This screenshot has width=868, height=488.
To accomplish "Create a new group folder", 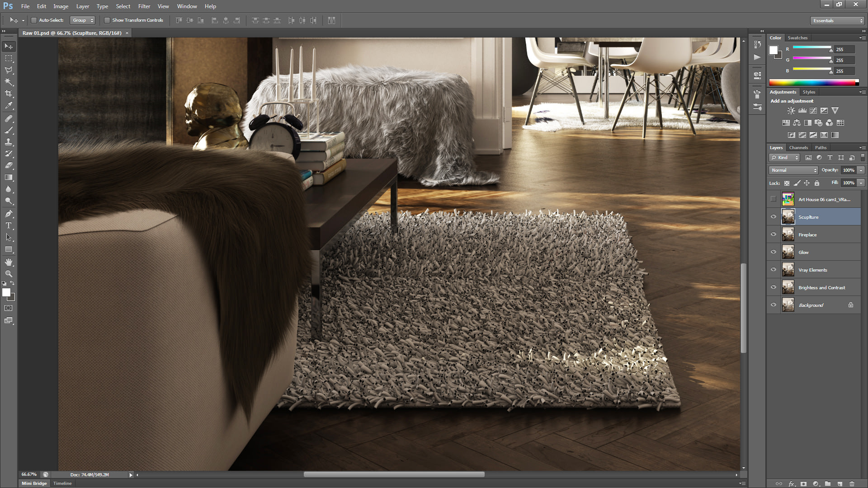I will (828, 483).
